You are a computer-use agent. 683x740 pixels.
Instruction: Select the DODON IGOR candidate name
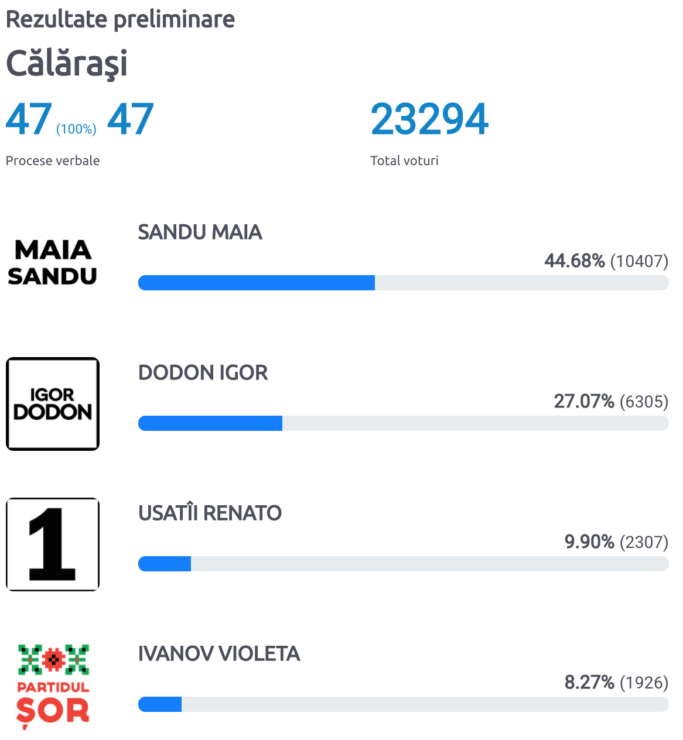(x=203, y=373)
